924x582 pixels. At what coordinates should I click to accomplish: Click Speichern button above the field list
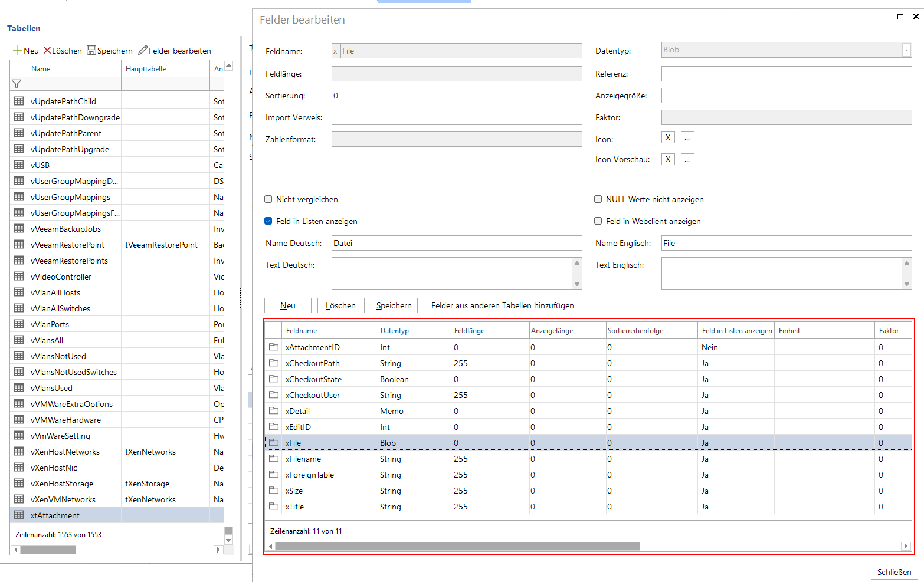[394, 305]
